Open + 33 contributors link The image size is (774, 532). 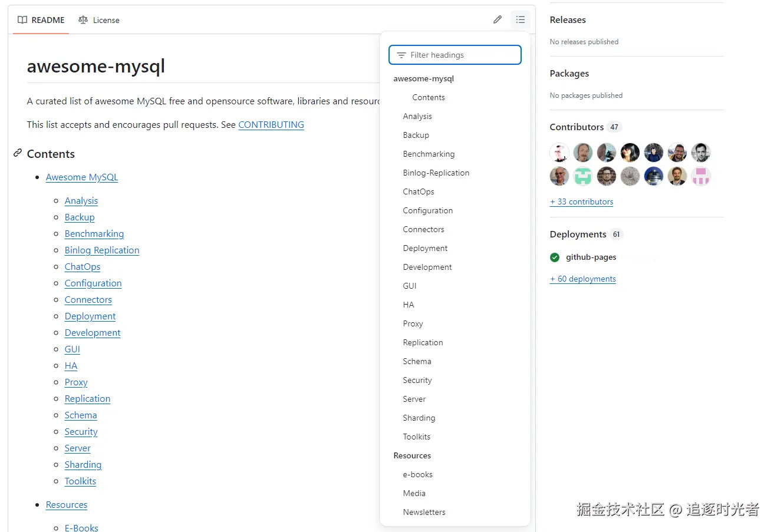point(582,201)
